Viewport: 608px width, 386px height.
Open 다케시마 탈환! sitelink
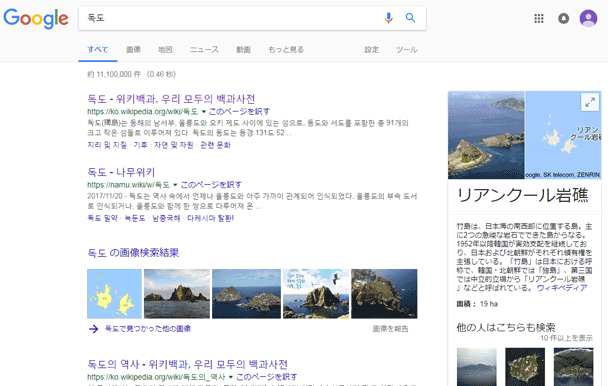[211, 218]
